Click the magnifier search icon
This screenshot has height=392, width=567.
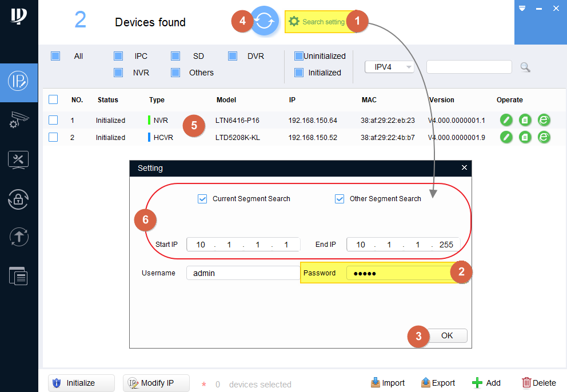click(x=525, y=67)
